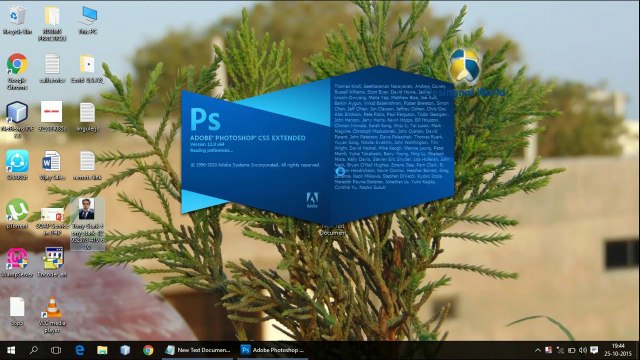Screen dimensions: 640x360
Task: Open File Explorer from the taskbar
Action: [x=102, y=350]
